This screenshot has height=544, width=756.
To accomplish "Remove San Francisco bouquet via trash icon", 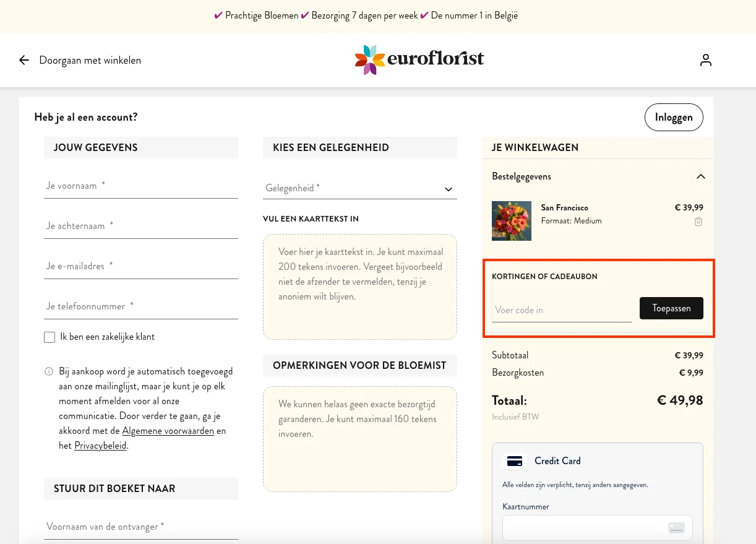I will pos(698,221).
